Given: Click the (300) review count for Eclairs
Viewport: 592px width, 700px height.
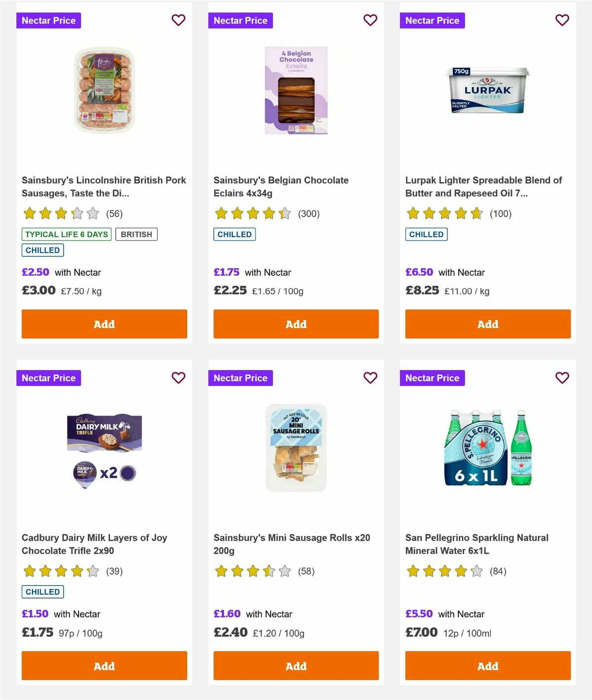Looking at the screenshot, I should coord(308,214).
